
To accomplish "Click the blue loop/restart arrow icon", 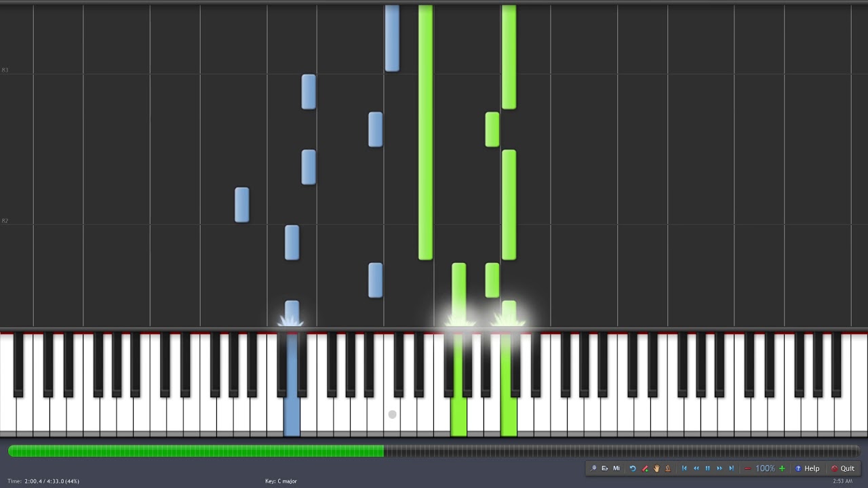I will pyautogui.click(x=633, y=468).
